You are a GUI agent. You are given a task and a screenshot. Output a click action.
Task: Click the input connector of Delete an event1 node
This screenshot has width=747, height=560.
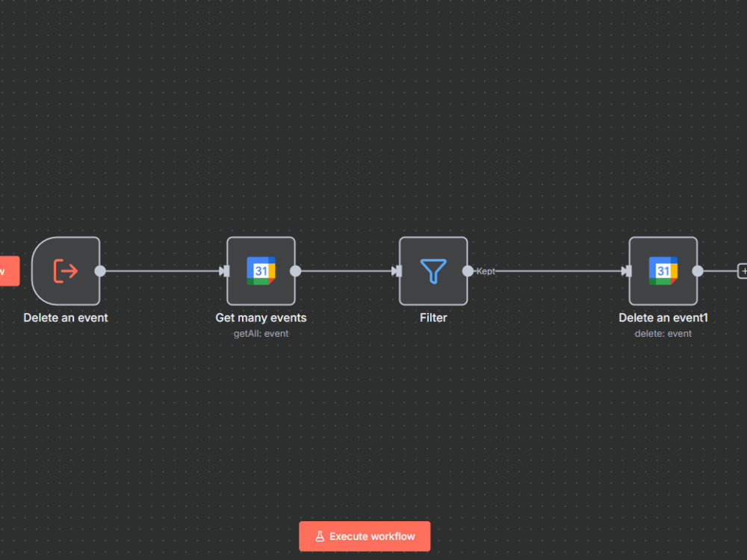pos(628,271)
